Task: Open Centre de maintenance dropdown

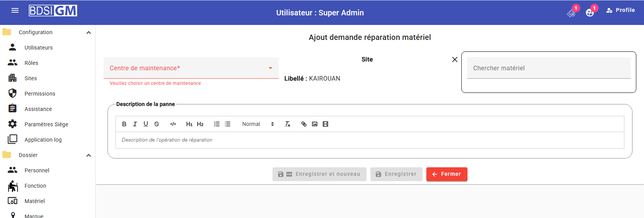Action: coord(191,68)
